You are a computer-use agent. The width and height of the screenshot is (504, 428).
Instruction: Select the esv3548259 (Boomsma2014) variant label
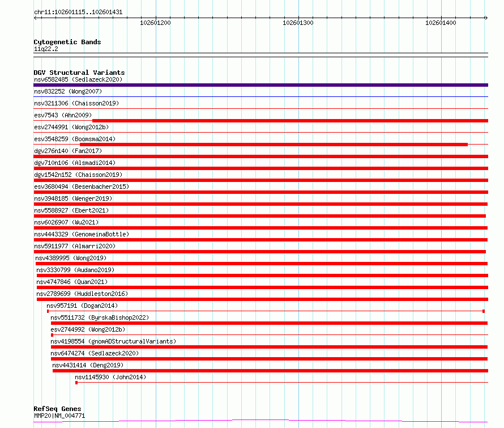click(75, 139)
